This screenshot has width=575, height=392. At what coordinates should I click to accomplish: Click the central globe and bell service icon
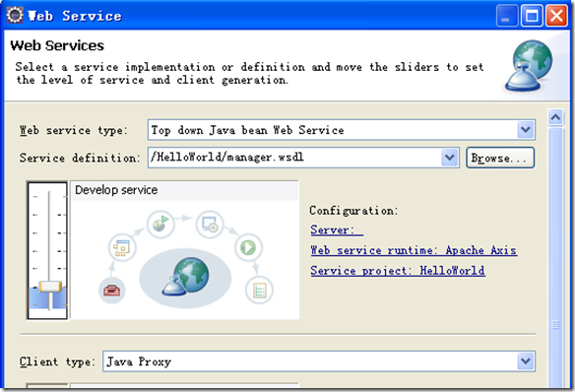coord(185,277)
